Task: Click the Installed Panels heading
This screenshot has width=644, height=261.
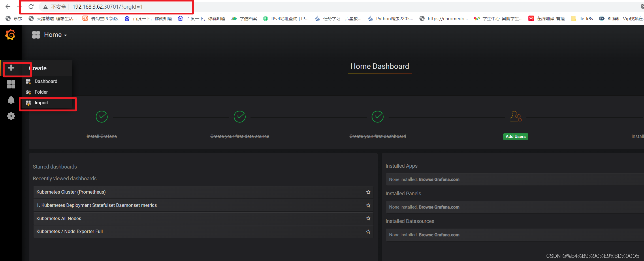Action: [403, 194]
